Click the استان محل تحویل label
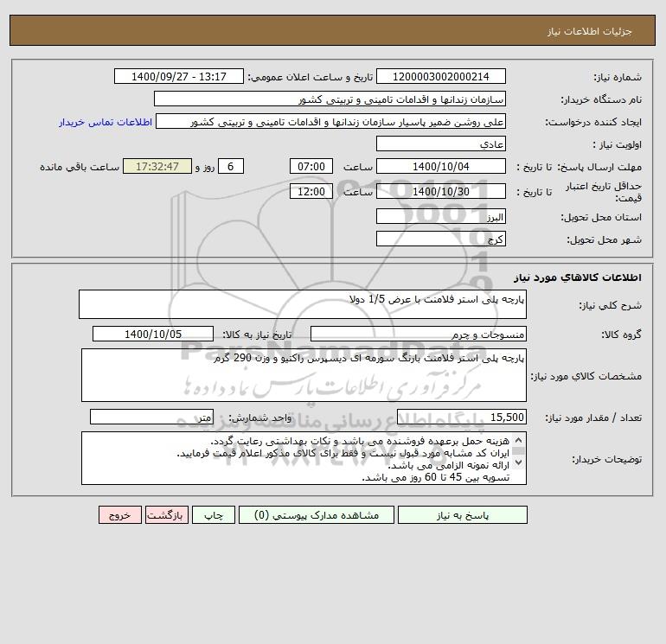 [x=601, y=217]
